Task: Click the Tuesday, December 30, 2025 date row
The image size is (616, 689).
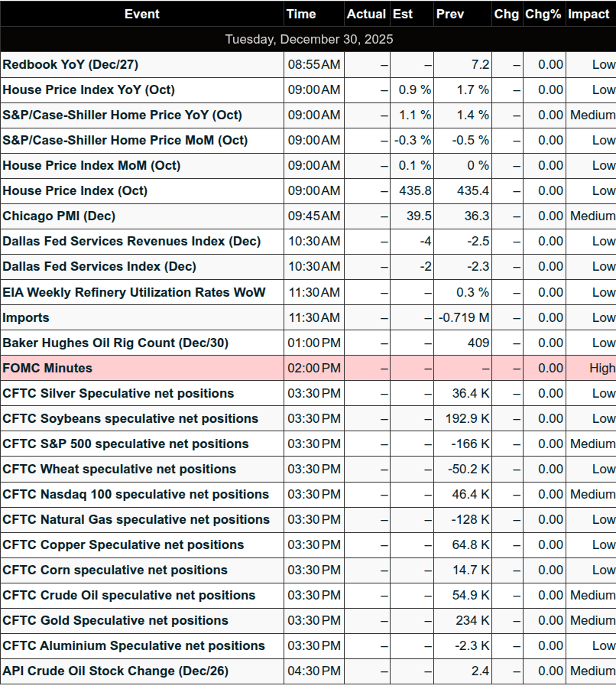Action: [308, 39]
